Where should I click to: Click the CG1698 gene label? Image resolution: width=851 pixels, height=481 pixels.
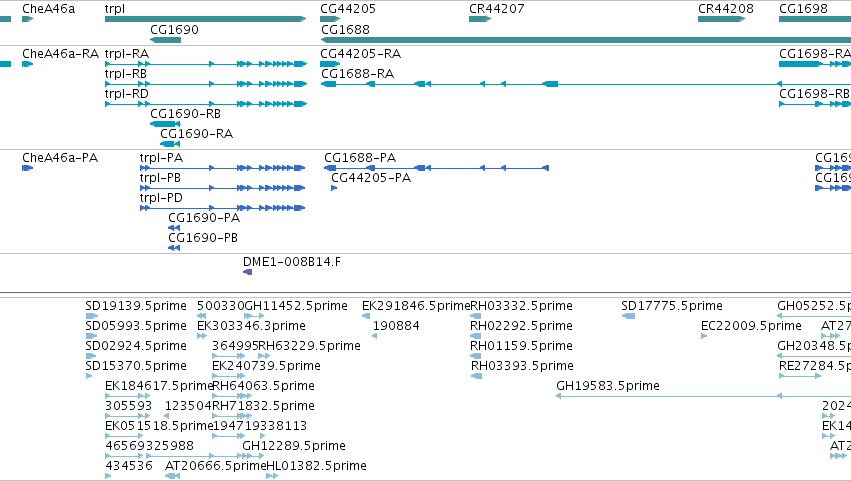pyautogui.click(x=803, y=9)
